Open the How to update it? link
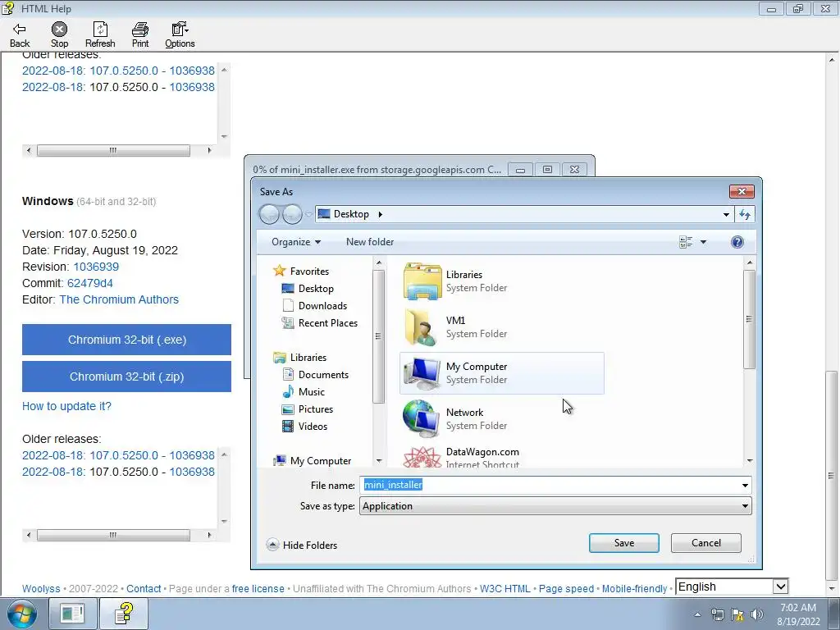This screenshot has width=840, height=630. coord(66,406)
